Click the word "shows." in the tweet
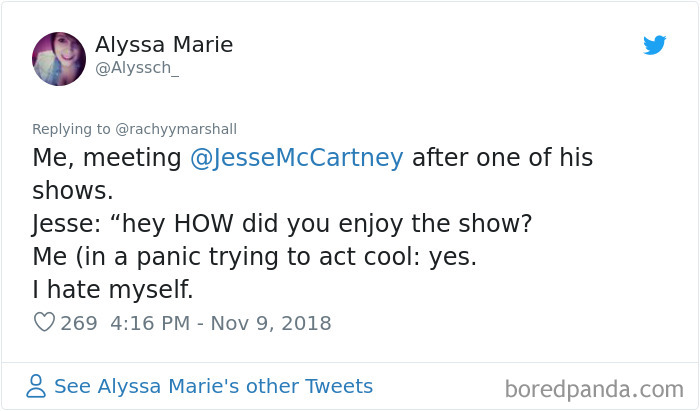Screen dimensions: 700x411 pos(68,191)
